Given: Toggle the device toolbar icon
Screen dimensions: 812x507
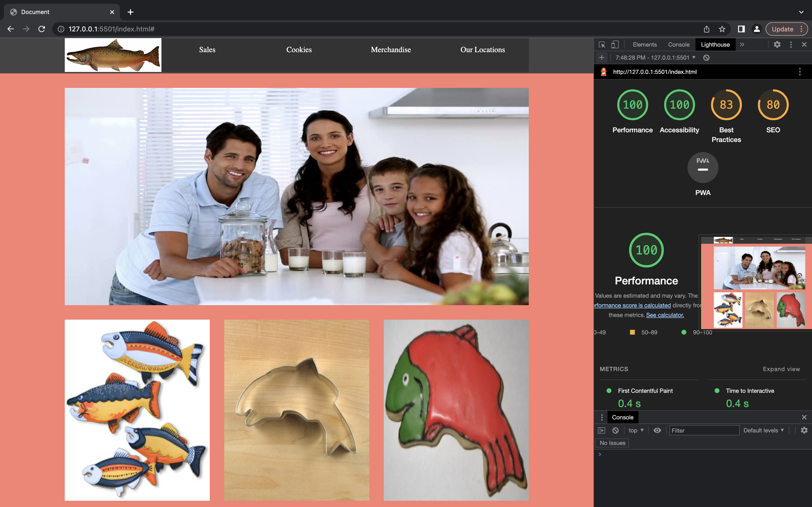Looking at the screenshot, I should click(x=615, y=45).
